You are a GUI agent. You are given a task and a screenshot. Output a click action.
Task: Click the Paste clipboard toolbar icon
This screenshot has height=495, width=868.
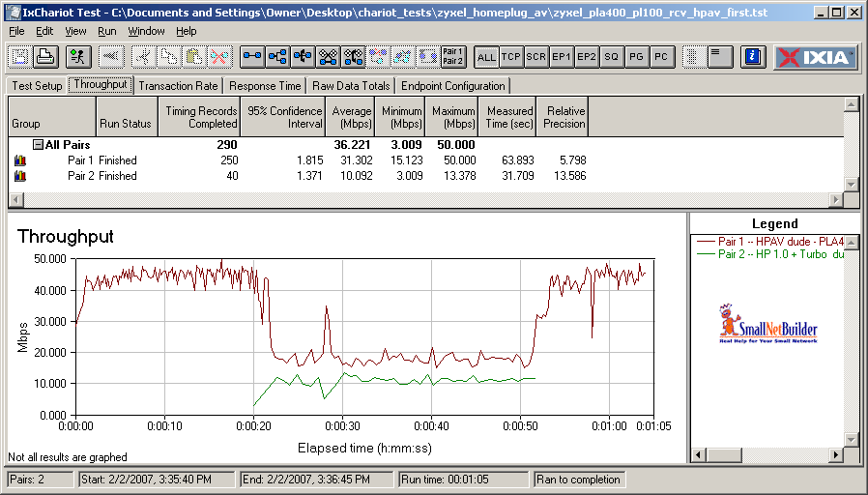193,56
